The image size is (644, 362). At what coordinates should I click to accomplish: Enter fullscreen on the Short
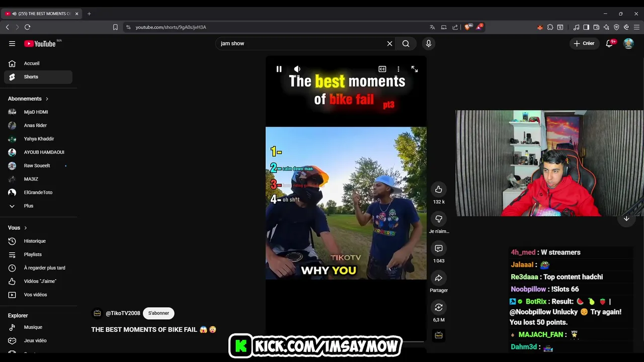[415, 69]
